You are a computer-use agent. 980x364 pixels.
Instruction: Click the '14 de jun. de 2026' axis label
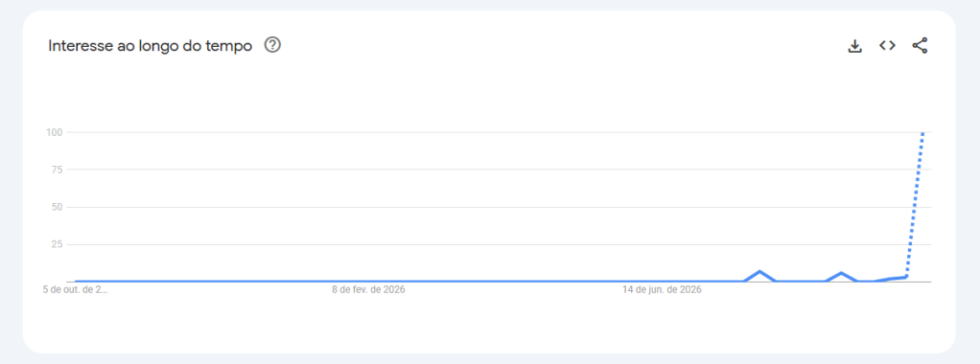pyautogui.click(x=662, y=290)
